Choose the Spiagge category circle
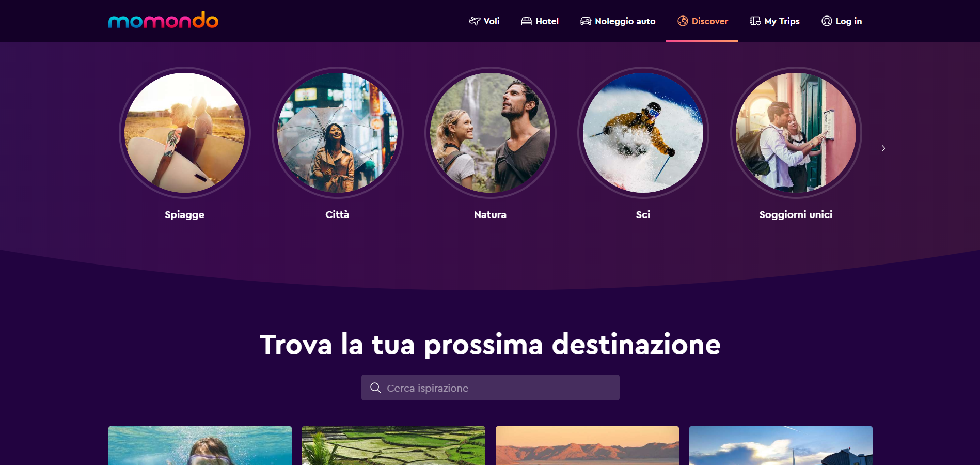The height and width of the screenshot is (465, 980). coord(185,133)
